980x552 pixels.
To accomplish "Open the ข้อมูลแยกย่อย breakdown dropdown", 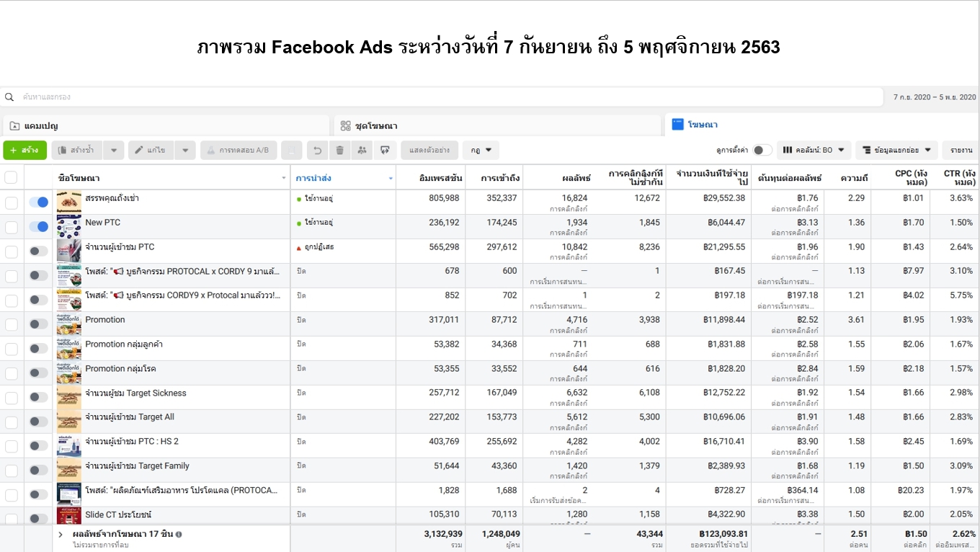I will 896,150.
